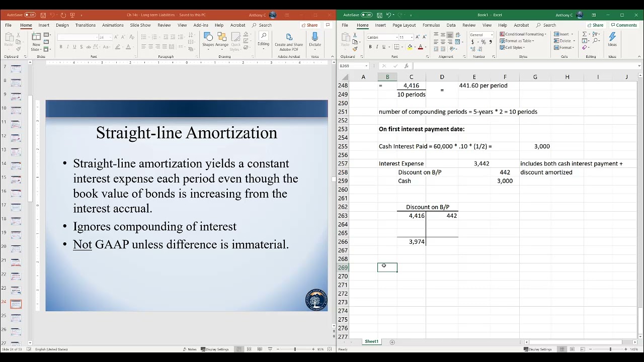The image size is (644, 362).
Task: Undo last action in Excel
Action: [x=389, y=15]
